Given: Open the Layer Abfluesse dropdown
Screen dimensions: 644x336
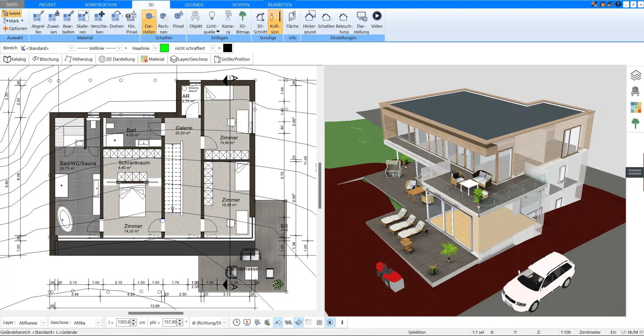Looking at the screenshot, I should point(43,323).
